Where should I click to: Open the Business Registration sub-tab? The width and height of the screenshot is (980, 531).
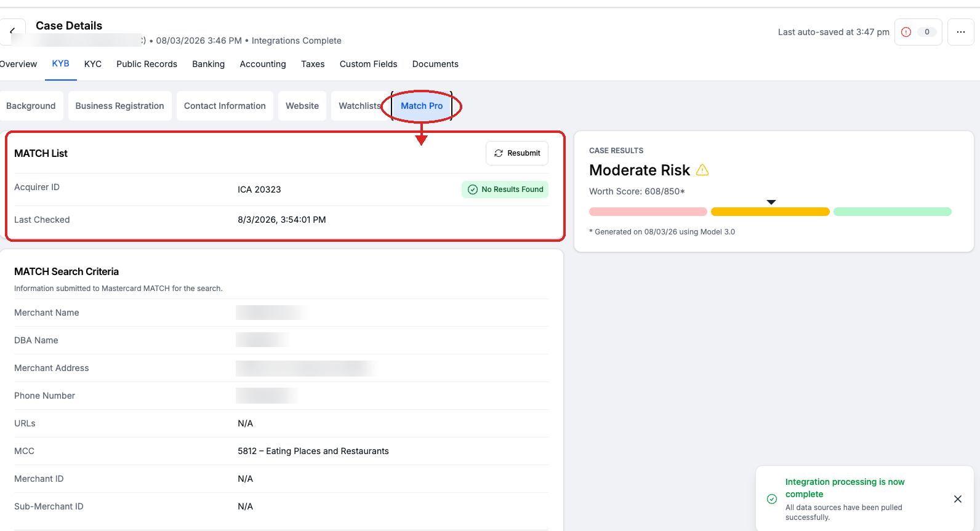point(119,106)
